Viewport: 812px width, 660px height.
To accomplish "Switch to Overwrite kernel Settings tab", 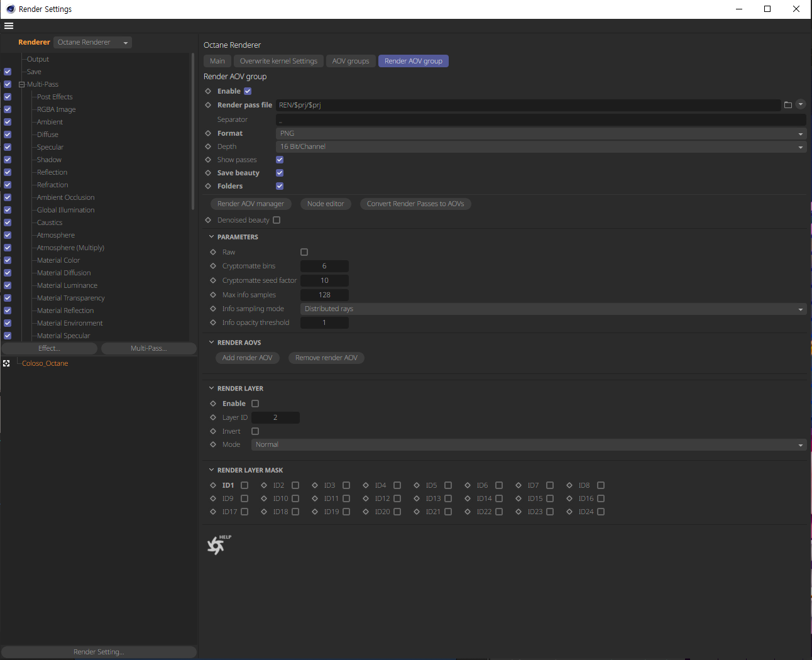I will [x=278, y=61].
